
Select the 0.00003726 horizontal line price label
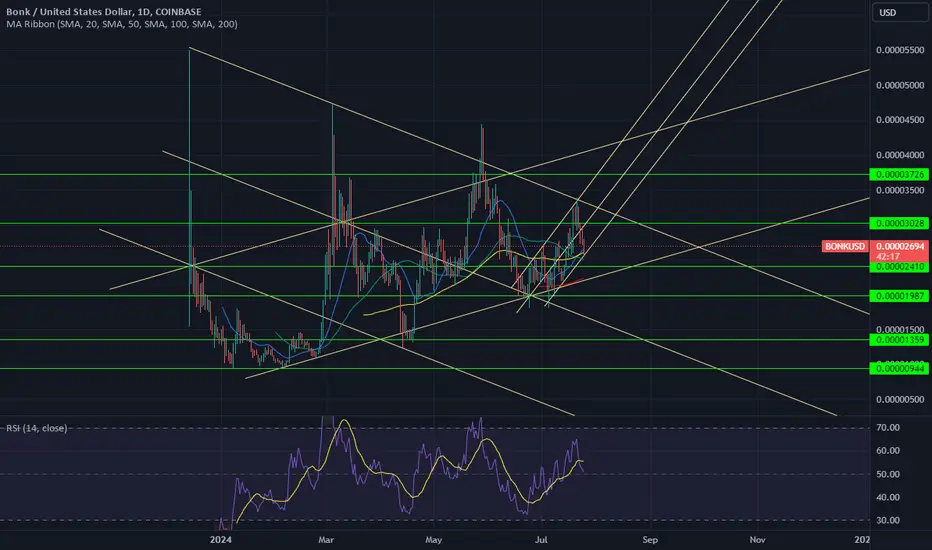(x=899, y=174)
